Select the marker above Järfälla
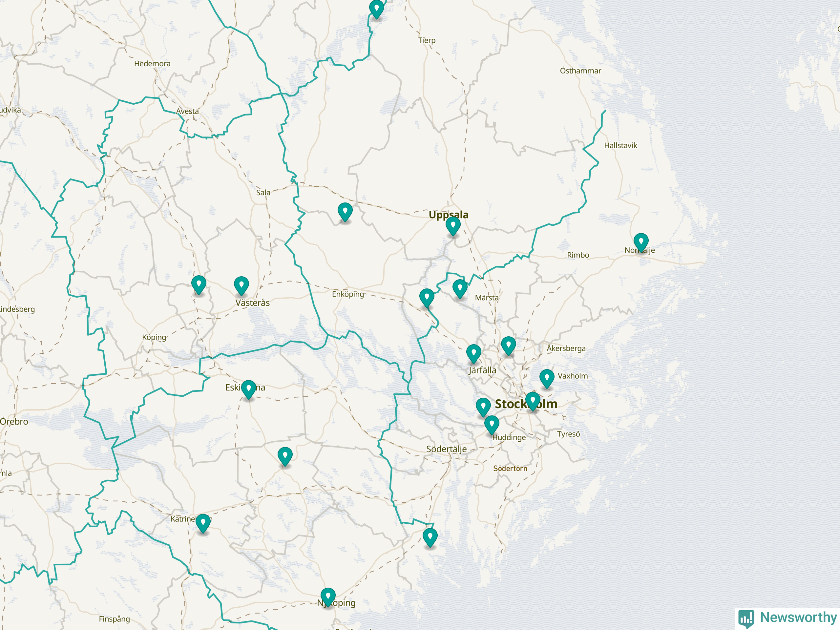This screenshot has width=840, height=630. click(473, 353)
